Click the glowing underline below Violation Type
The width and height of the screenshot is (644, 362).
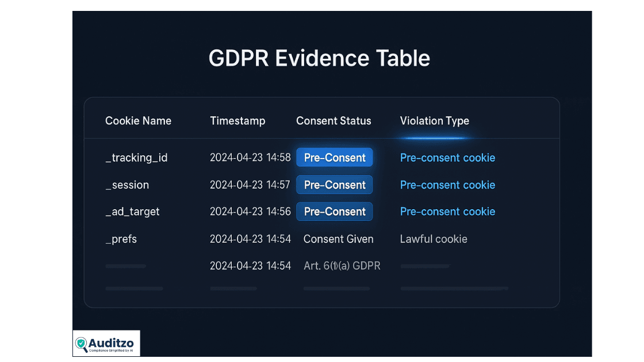(435, 136)
